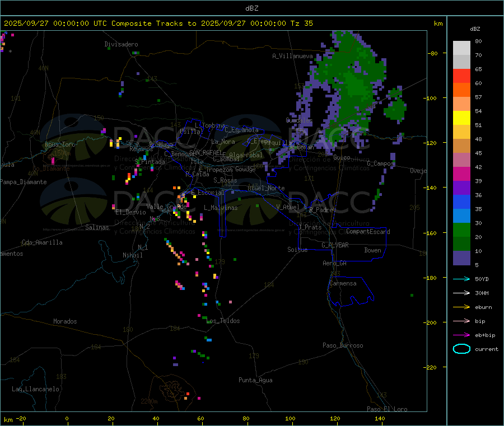Select the 5 dBZ slate purple swatch
Screen dimensions: 504x426
461,258
